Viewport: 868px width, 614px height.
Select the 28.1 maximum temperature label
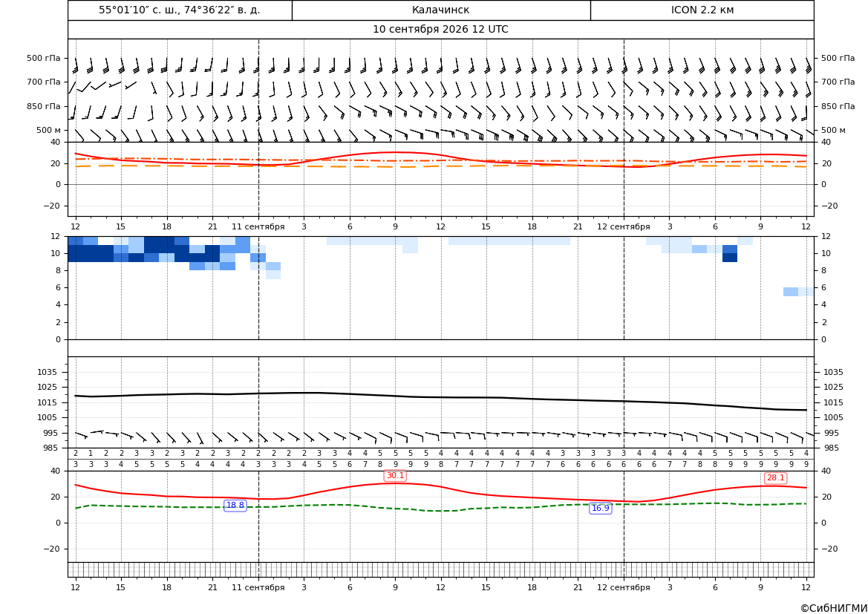[x=775, y=478]
